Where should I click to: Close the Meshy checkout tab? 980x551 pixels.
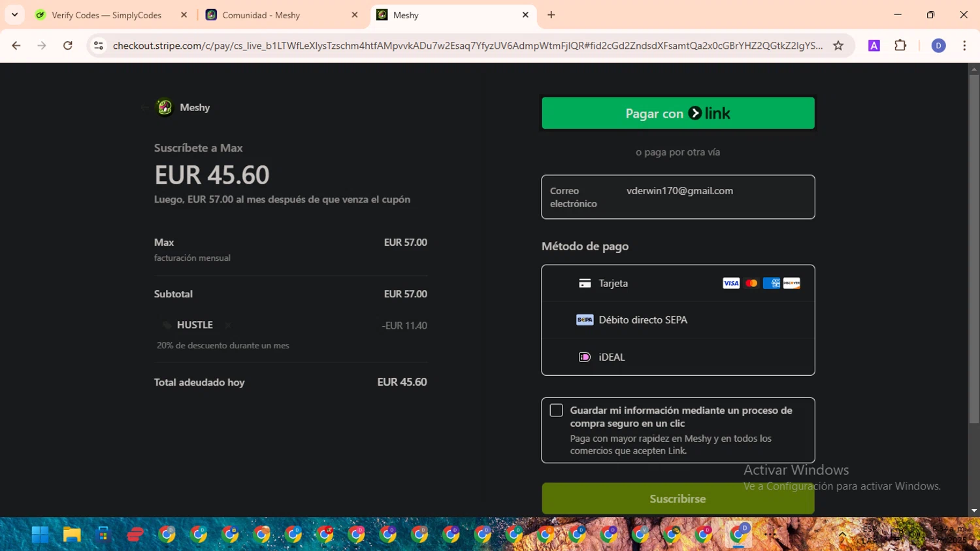click(525, 15)
